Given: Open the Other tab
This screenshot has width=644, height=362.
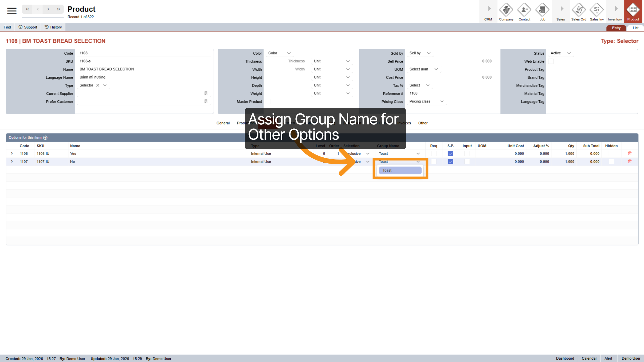Looking at the screenshot, I should click(x=423, y=123).
